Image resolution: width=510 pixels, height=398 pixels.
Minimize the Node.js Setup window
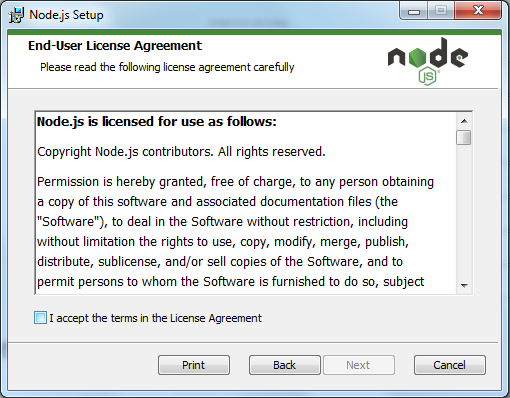[414, 12]
